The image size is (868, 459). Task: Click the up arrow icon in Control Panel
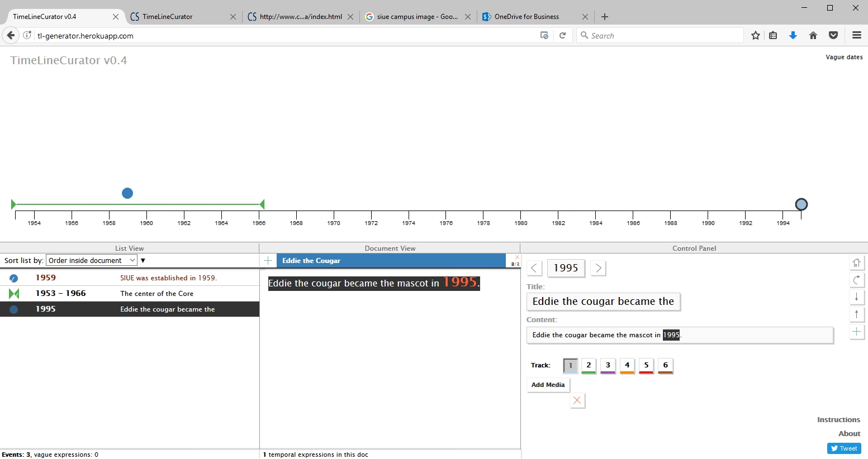pyautogui.click(x=856, y=315)
